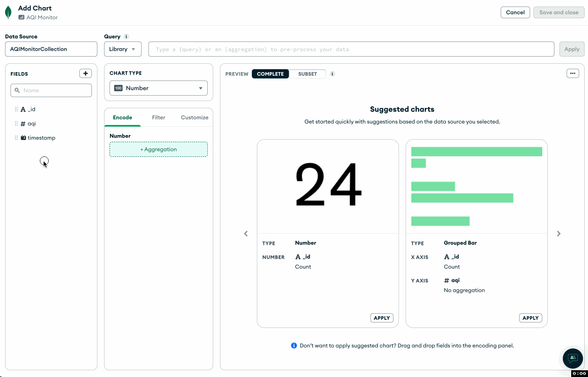Switch to the Filter tab
Viewport: 588px width, 377px height.
159,117
